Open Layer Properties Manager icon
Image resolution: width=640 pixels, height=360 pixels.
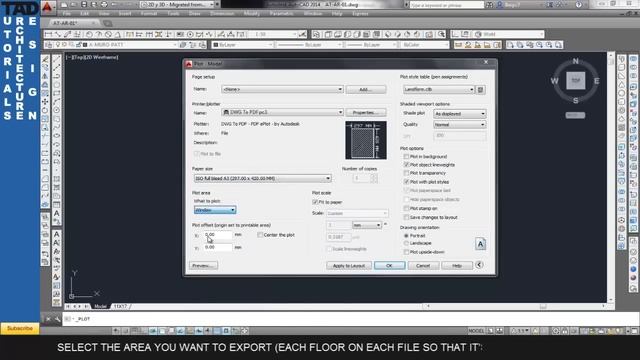[49, 44]
